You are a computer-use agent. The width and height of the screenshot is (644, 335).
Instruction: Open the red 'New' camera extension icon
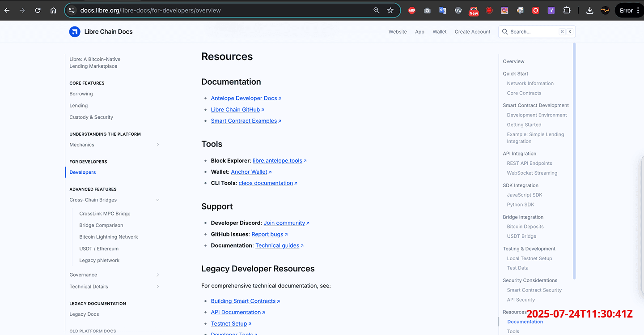pos(474,10)
